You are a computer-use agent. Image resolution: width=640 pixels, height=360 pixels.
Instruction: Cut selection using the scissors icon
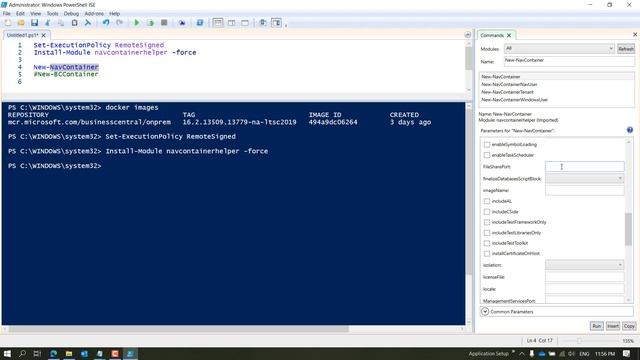pos(48,23)
